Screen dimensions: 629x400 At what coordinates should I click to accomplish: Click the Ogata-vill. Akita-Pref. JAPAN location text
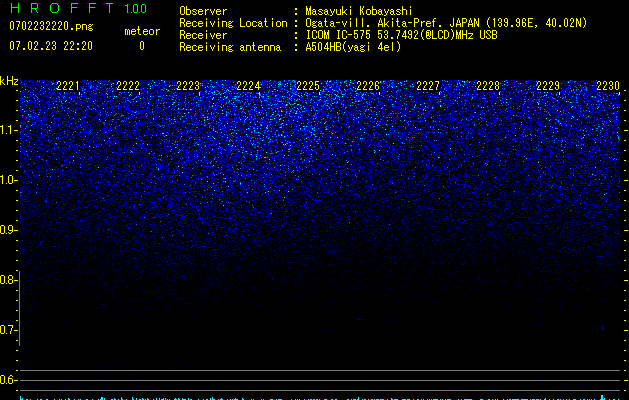[446, 23]
